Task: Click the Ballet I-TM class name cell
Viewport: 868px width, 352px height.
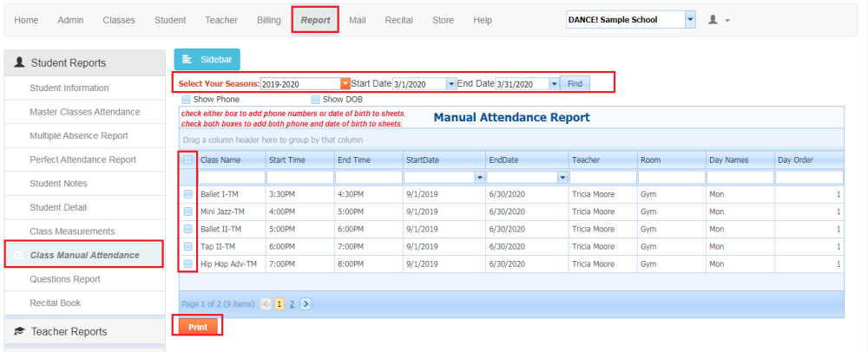Action: [231, 194]
